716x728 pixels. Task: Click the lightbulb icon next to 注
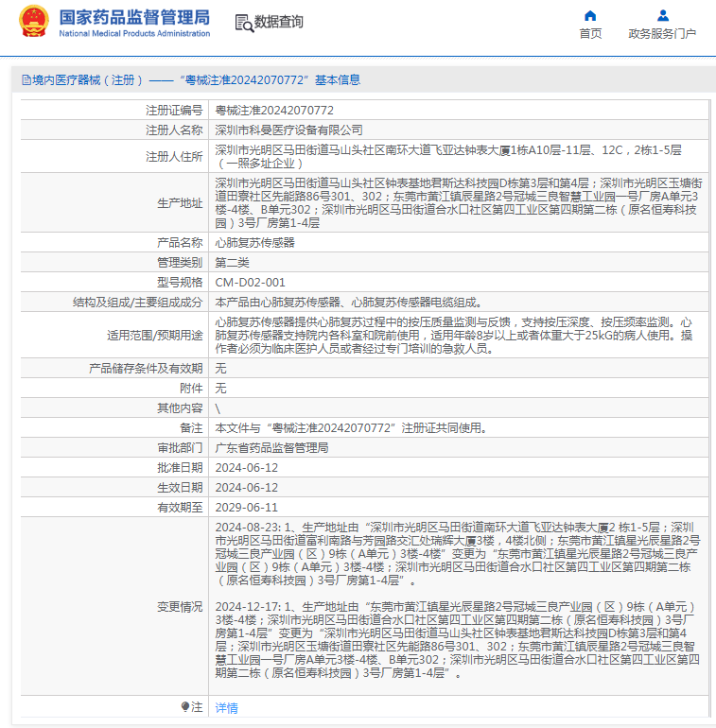[x=185, y=706]
